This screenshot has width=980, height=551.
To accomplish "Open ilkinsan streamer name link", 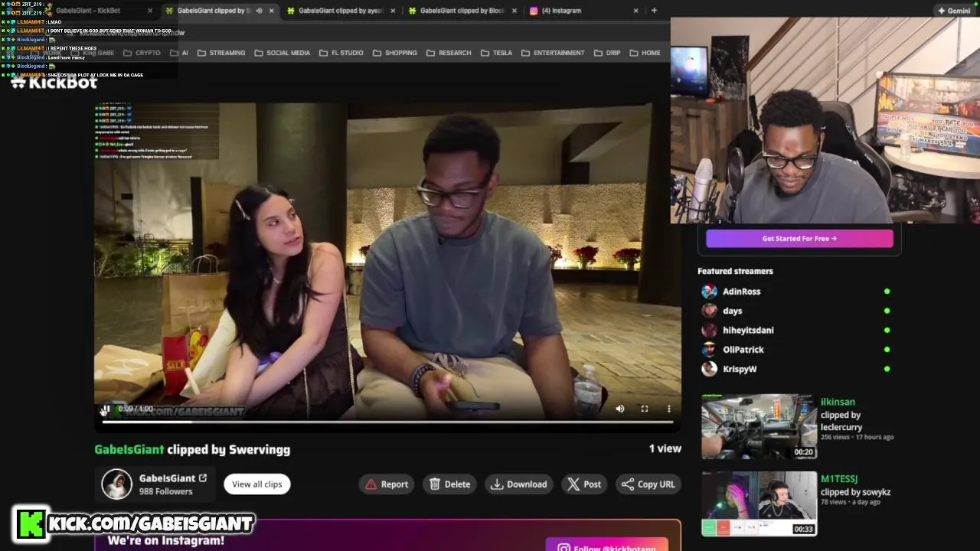I will click(838, 402).
